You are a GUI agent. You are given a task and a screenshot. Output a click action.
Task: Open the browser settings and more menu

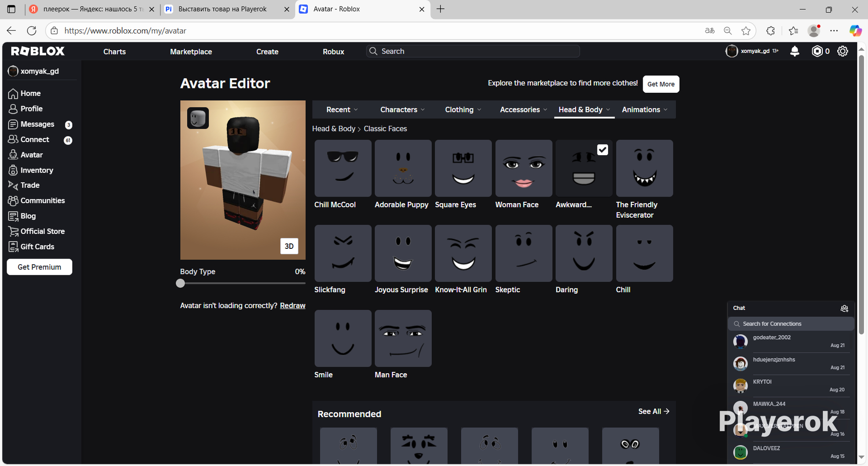(x=834, y=31)
